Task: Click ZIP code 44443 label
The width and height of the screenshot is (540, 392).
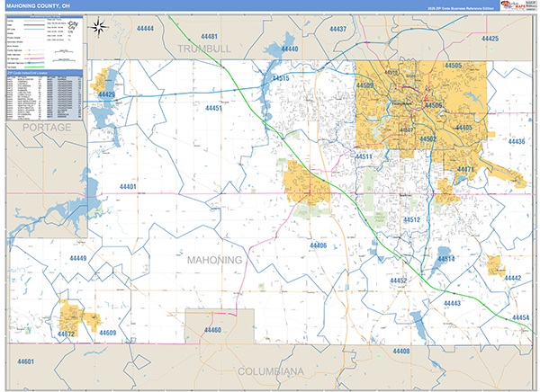Action: (452, 303)
